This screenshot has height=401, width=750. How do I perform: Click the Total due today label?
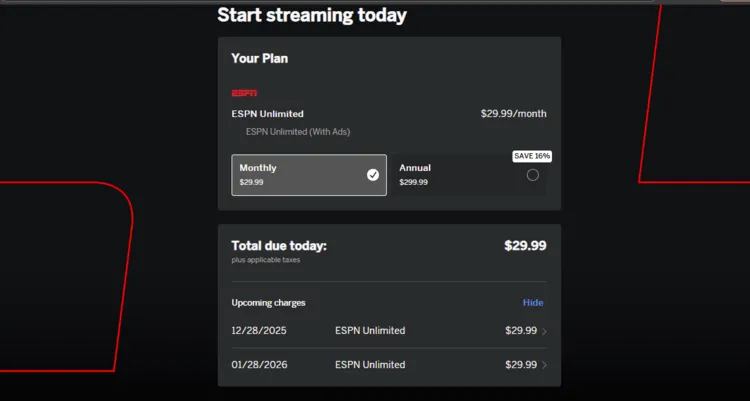point(279,245)
